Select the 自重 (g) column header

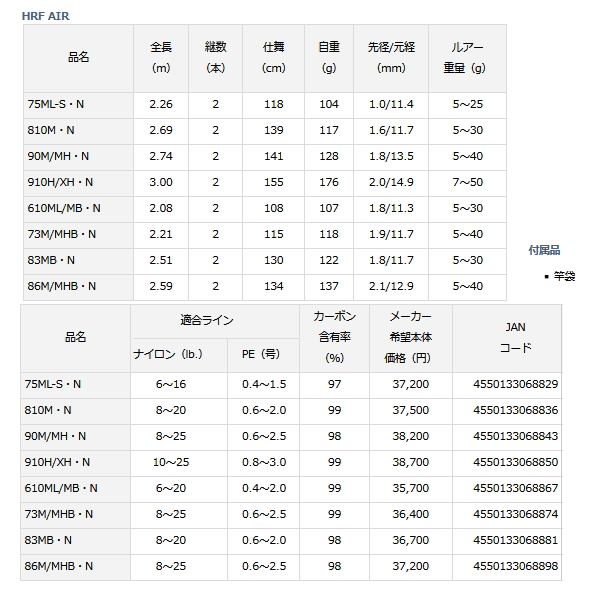coord(329,58)
